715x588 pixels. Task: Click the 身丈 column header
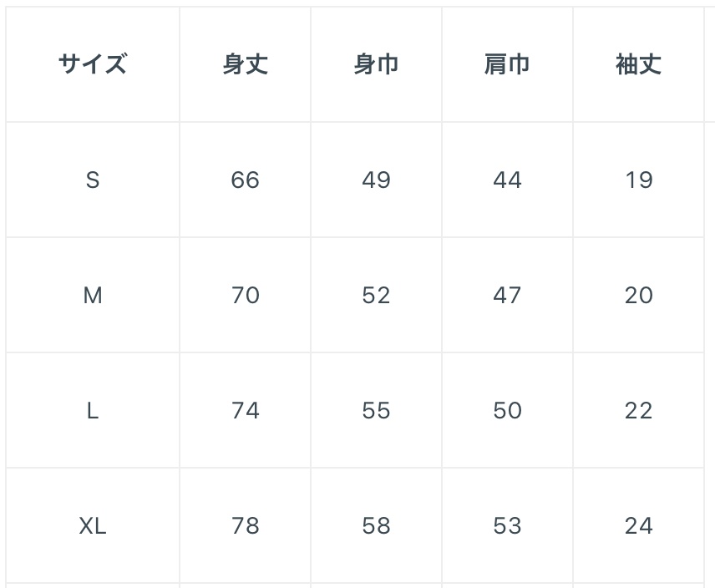tap(245, 64)
